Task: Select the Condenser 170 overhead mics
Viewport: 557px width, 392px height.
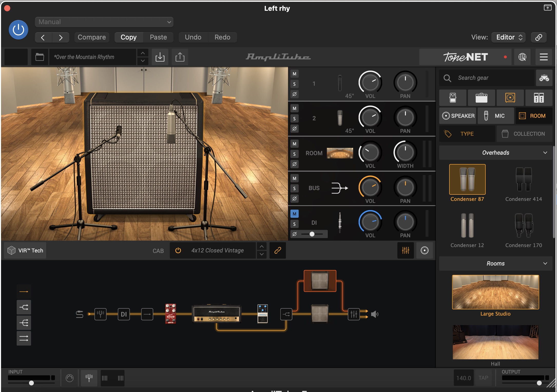Action: 524,230
